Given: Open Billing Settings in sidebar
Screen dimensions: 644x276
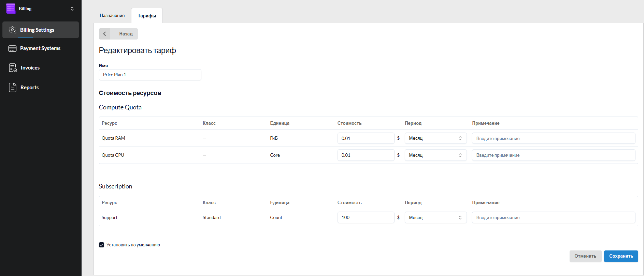Looking at the screenshot, I should [41, 30].
